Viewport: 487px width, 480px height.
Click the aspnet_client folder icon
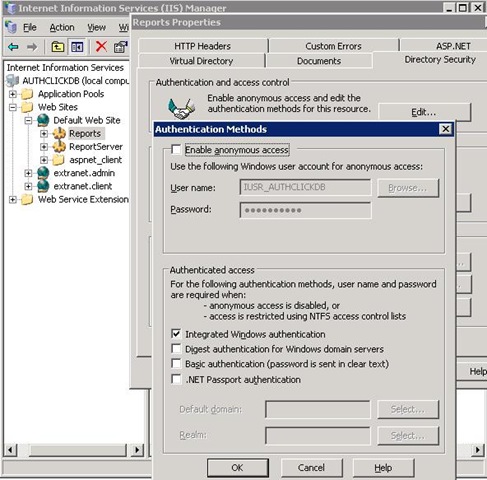pos(59,160)
